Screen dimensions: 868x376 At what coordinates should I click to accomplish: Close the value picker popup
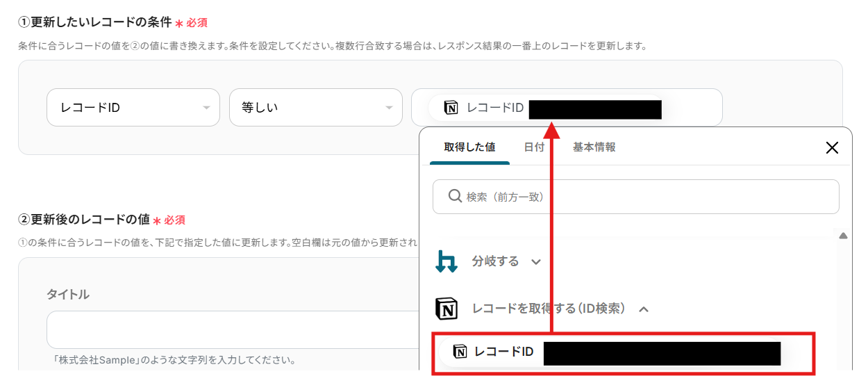(832, 147)
